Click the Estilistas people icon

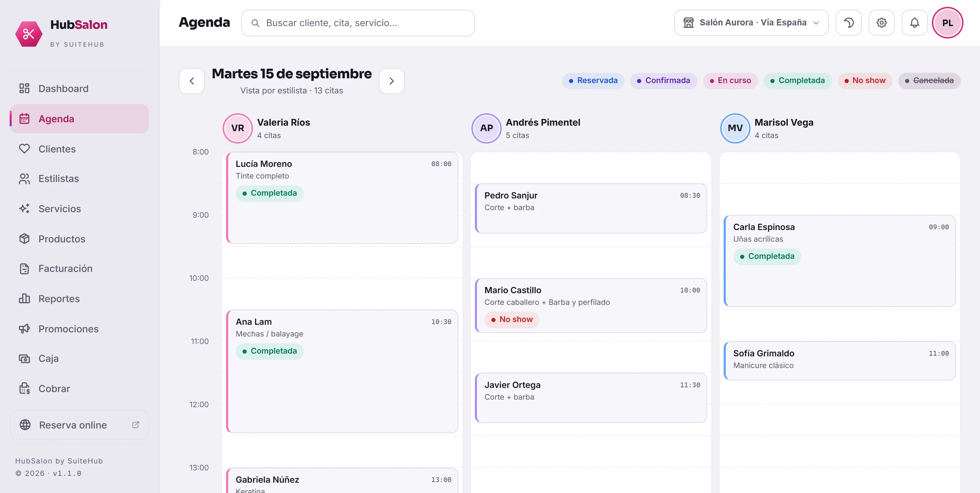tap(24, 179)
